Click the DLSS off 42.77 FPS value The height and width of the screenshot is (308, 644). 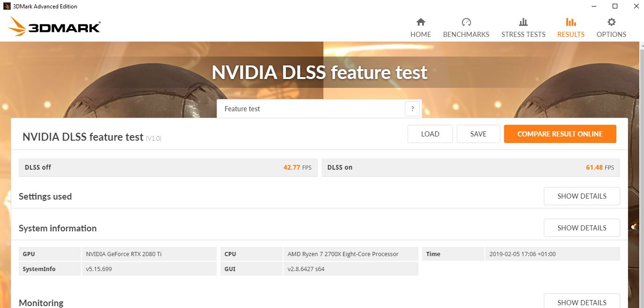point(297,167)
